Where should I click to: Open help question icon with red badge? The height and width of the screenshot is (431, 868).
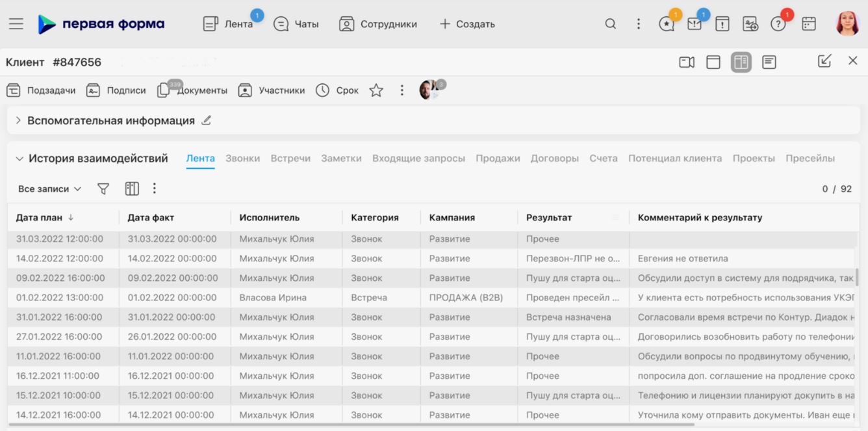(x=778, y=24)
